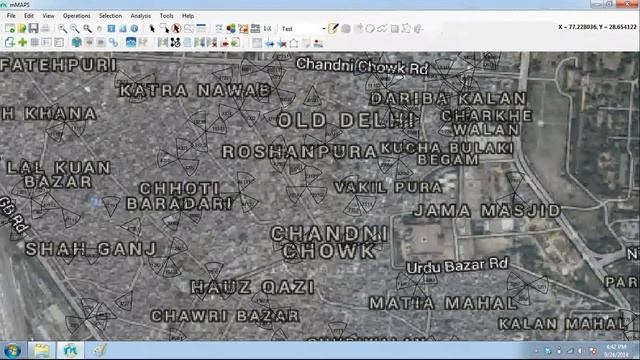
Task: Select the zoom in magnifier tool
Action: 62,29
